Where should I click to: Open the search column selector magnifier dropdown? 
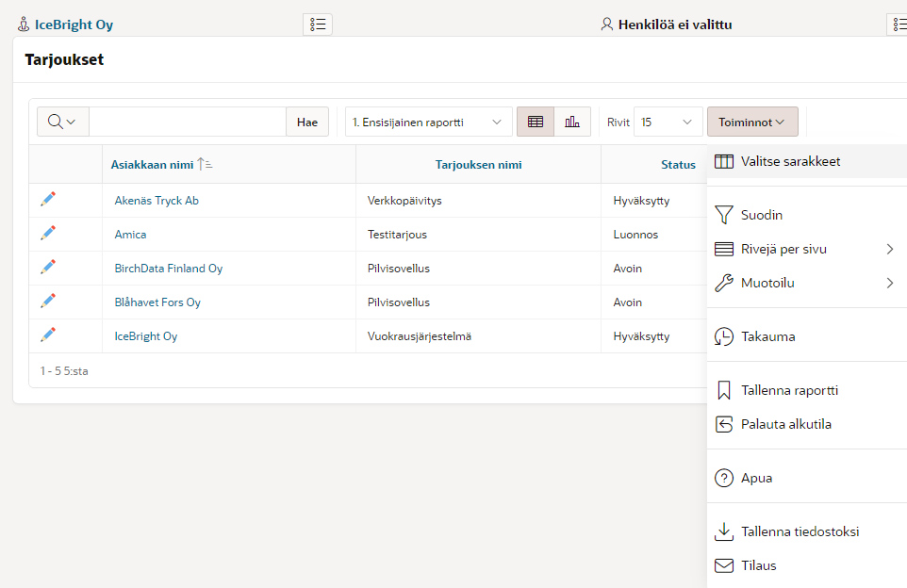[x=62, y=122]
